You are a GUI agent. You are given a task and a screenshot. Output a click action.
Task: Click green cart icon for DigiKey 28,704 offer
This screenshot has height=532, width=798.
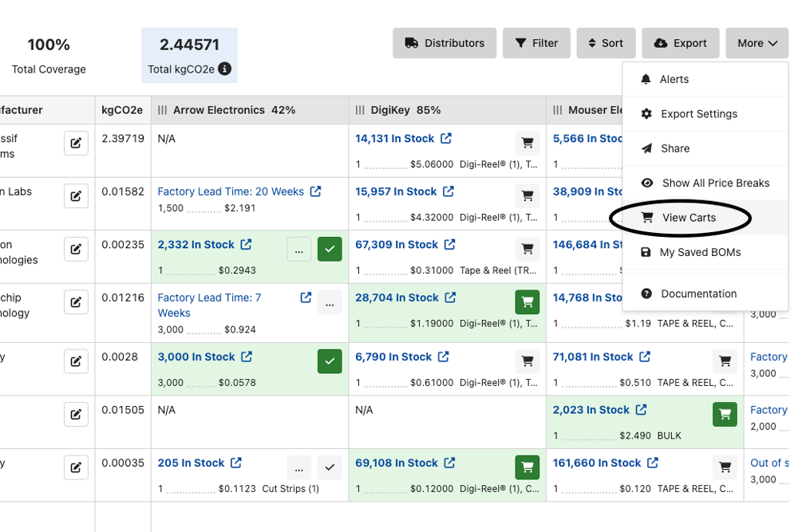coord(527,302)
